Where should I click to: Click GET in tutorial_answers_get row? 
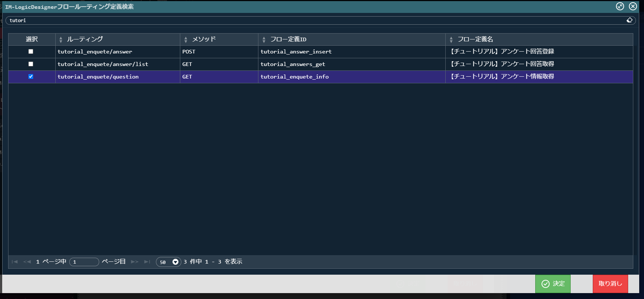click(x=219, y=64)
